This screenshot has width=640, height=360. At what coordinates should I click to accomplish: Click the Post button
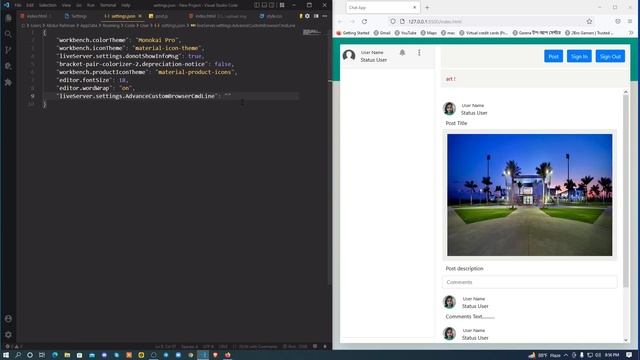pyautogui.click(x=553, y=56)
